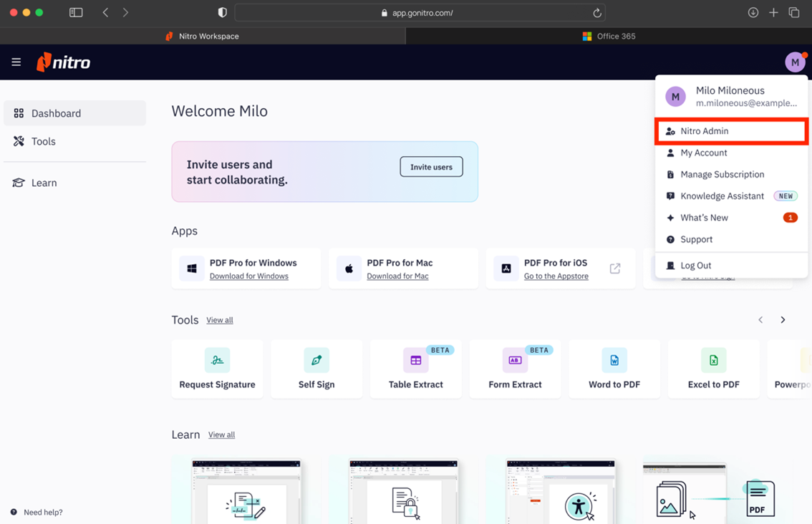812x524 pixels.
Task: Click the Invite users button
Action: [x=431, y=167]
